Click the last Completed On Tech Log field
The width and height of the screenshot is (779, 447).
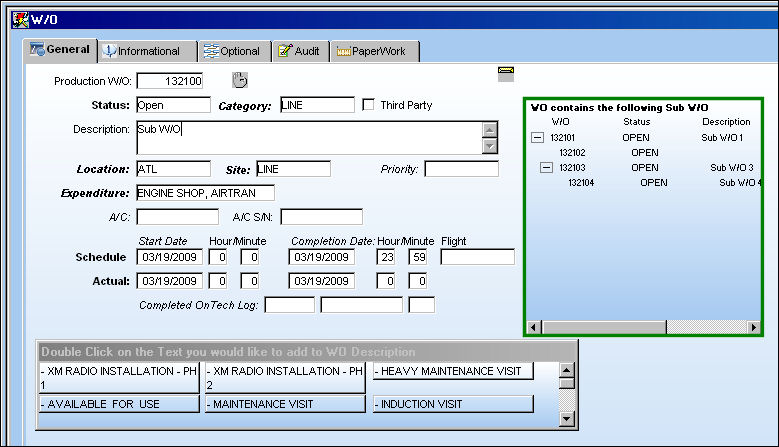(x=422, y=305)
